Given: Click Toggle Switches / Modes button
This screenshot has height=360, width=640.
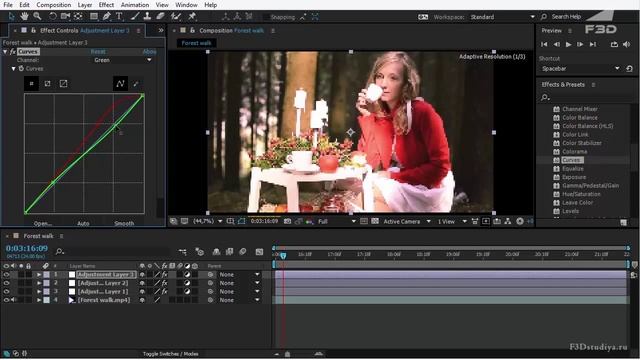Looking at the screenshot, I should [x=171, y=354].
